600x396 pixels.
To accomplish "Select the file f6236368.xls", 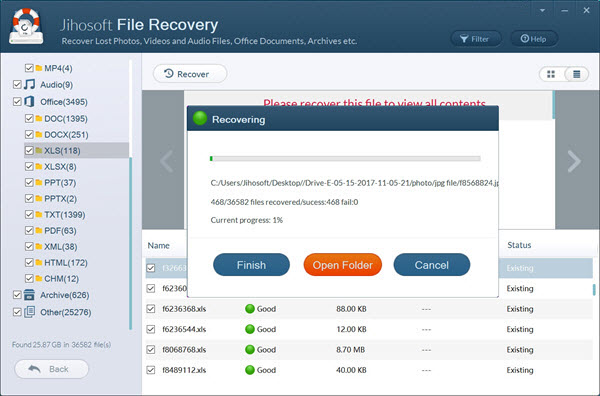I will pos(184,309).
